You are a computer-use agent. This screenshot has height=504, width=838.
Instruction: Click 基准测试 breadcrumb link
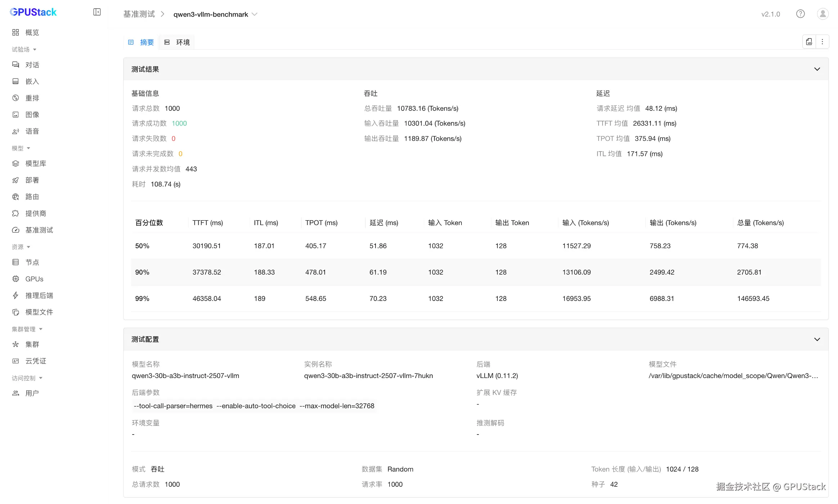pos(139,14)
